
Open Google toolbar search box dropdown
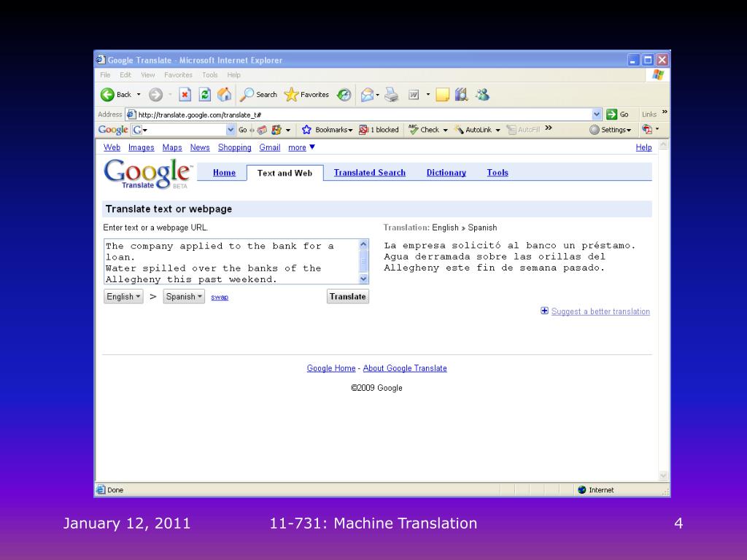tap(231, 130)
